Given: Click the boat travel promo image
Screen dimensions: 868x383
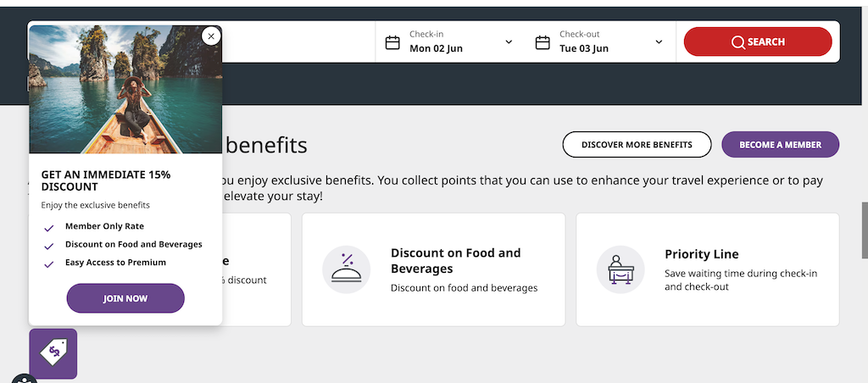Looking at the screenshot, I should pyautogui.click(x=125, y=89).
